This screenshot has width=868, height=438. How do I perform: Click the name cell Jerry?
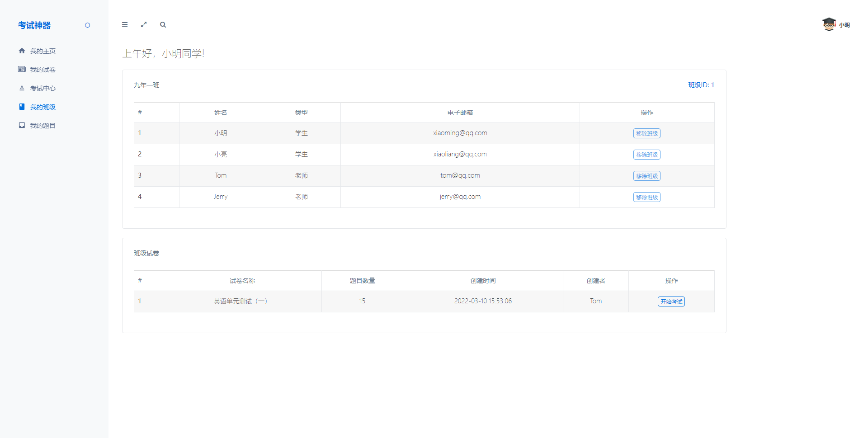(x=221, y=197)
